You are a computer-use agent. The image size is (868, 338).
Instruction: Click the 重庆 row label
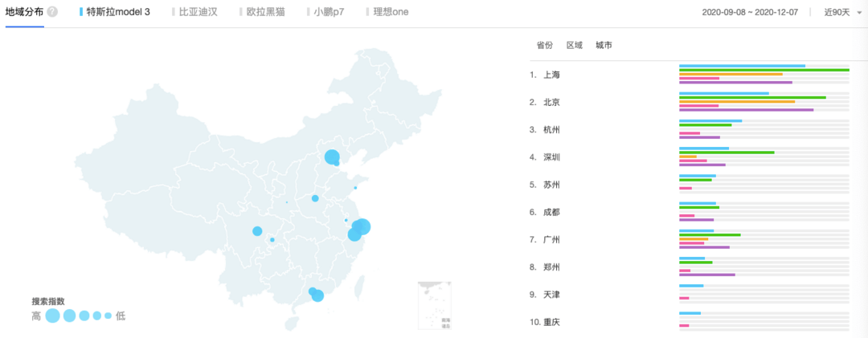(552, 323)
